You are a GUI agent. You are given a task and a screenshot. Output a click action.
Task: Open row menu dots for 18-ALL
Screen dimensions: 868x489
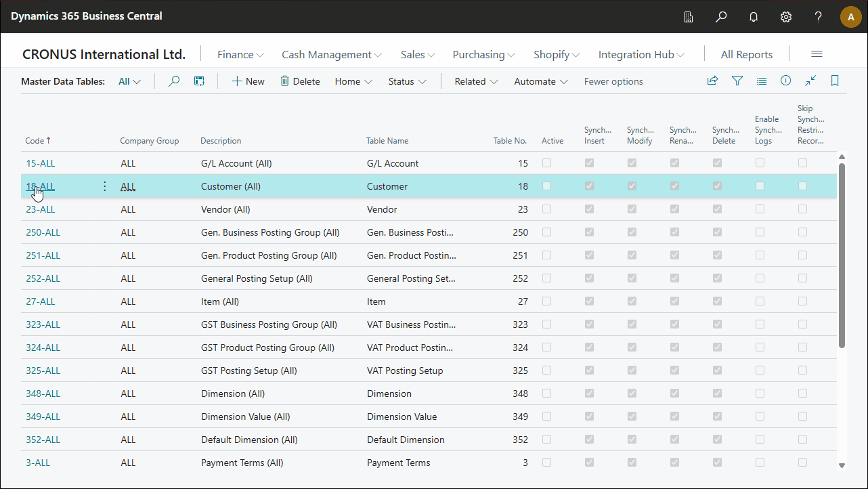pos(104,186)
